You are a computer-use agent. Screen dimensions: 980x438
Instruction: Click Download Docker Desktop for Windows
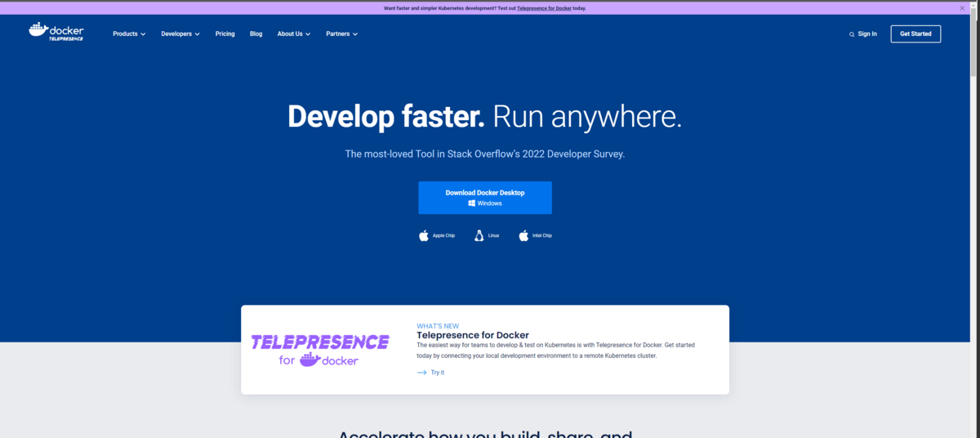click(x=485, y=198)
